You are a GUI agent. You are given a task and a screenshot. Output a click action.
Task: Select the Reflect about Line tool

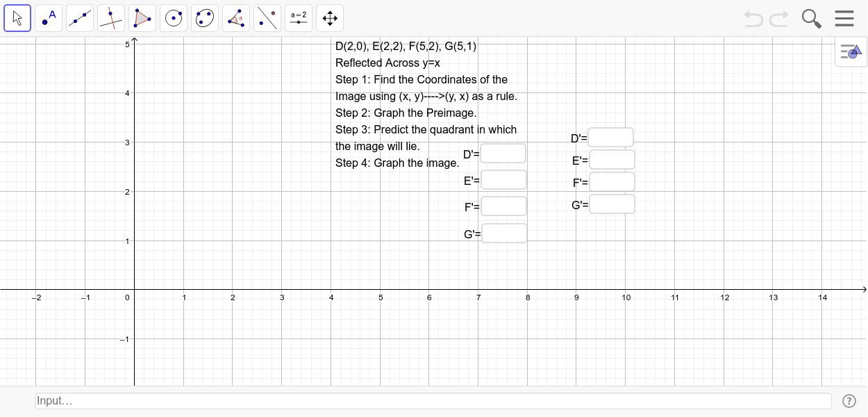click(x=267, y=18)
